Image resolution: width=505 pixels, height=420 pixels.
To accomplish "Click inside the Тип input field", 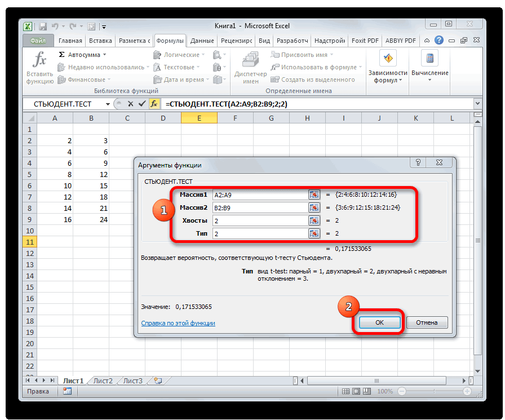I will (x=259, y=233).
